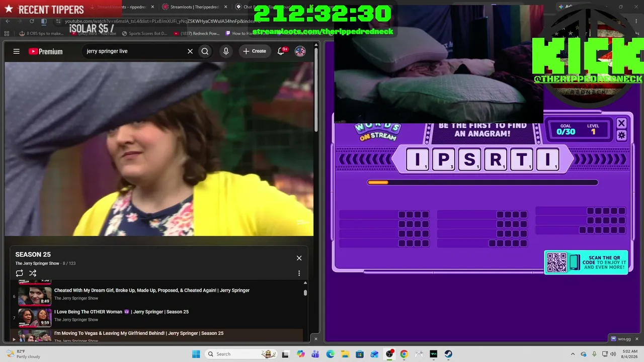Viewport: 644px width, 362px height.
Task: Close the Streamloots browser tab
Action: point(225,7)
